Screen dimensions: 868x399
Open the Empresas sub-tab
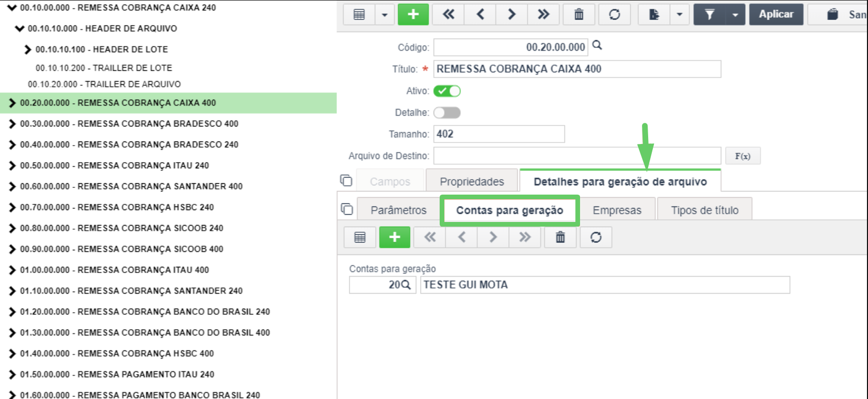coord(617,210)
